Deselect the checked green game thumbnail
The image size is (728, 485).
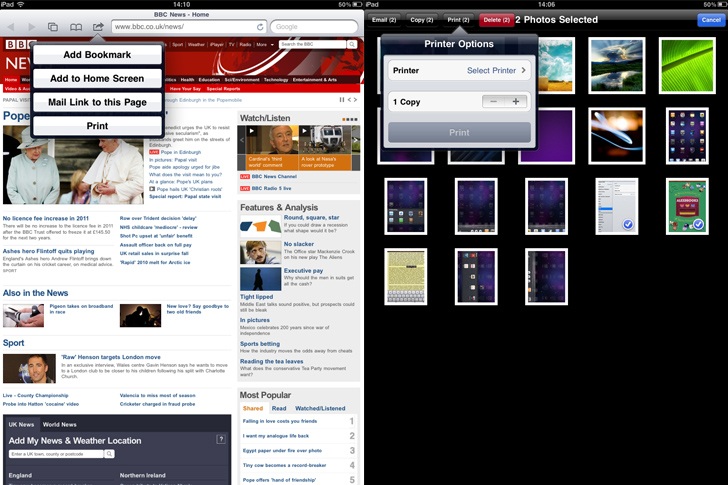click(687, 206)
